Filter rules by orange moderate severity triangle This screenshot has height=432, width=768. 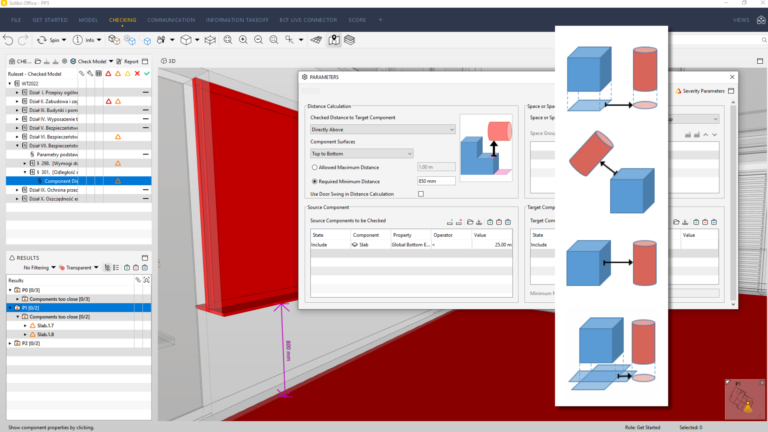click(118, 73)
